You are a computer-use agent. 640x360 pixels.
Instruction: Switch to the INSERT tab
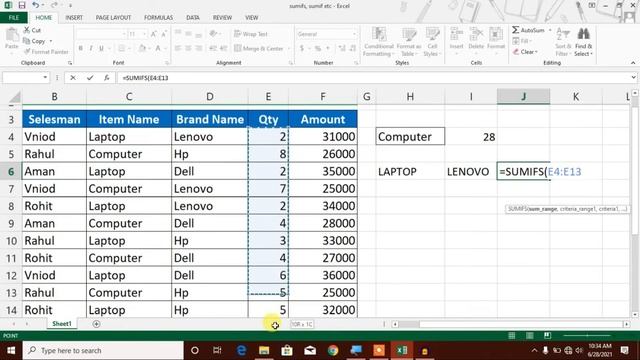(x=74, y=18)
